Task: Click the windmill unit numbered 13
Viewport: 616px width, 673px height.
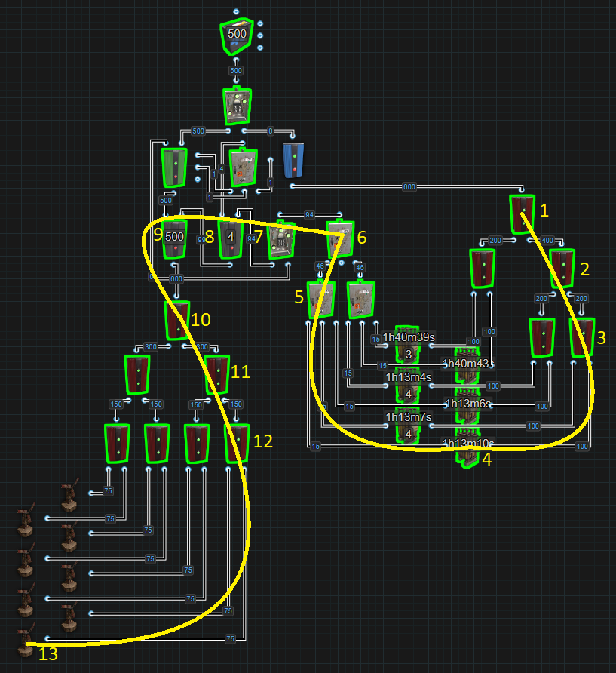Action: click(x=26, y=643)
